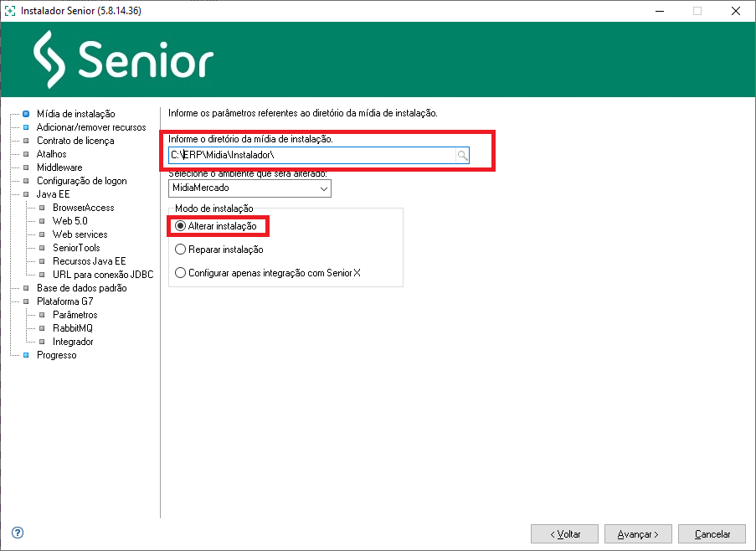Click the blue bullet icon beside Mídia de instalação
This screenshot has width=756, height=551.
click(x=26, y=114)
